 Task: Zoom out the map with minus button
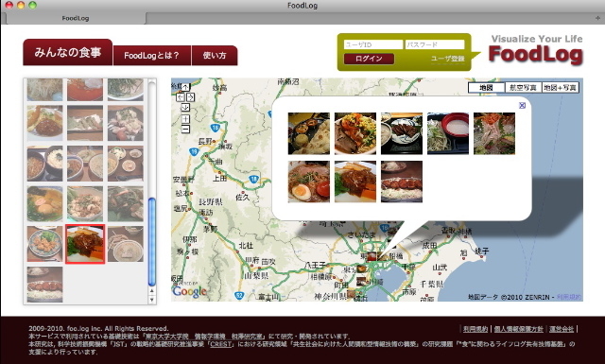185,129
